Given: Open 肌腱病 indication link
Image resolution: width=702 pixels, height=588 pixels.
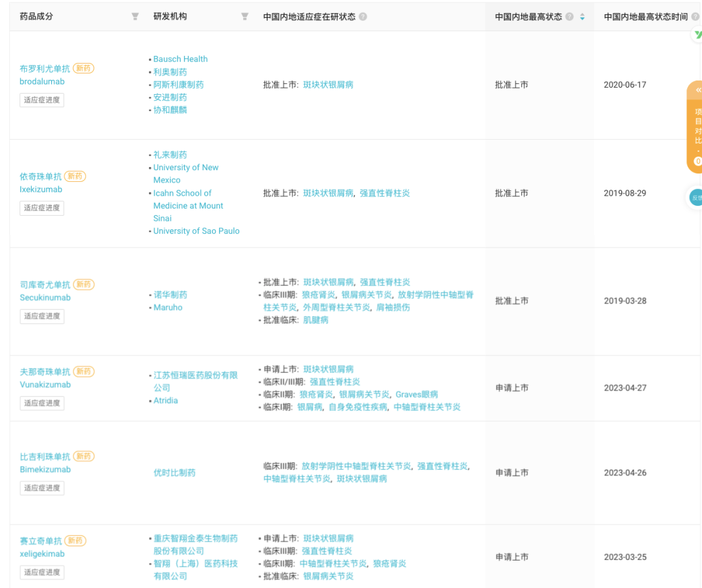Looking at the screenshot, I should point(316,320).
